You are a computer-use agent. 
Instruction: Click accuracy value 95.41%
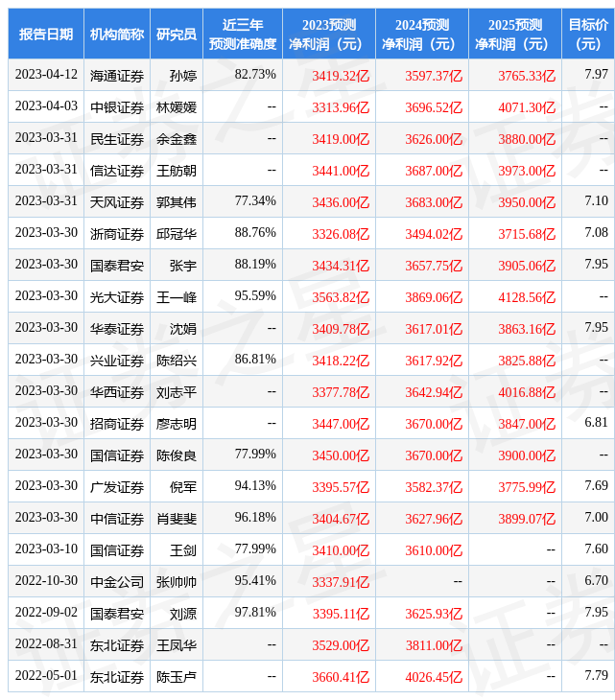(255, 581)
